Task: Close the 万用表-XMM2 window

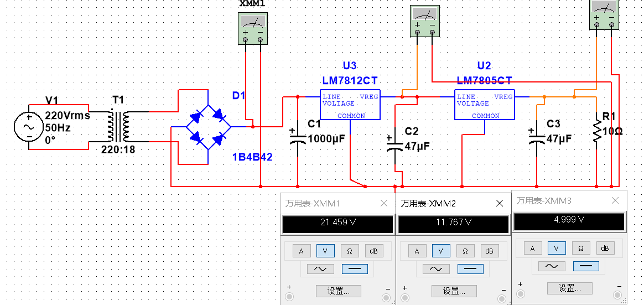Action: [x=500, y=204]
